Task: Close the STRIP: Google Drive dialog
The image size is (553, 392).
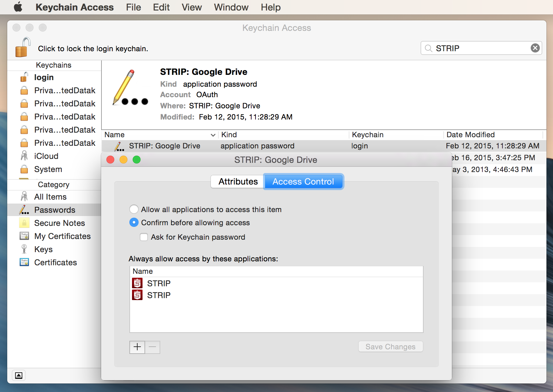Action: pos(110,160)
